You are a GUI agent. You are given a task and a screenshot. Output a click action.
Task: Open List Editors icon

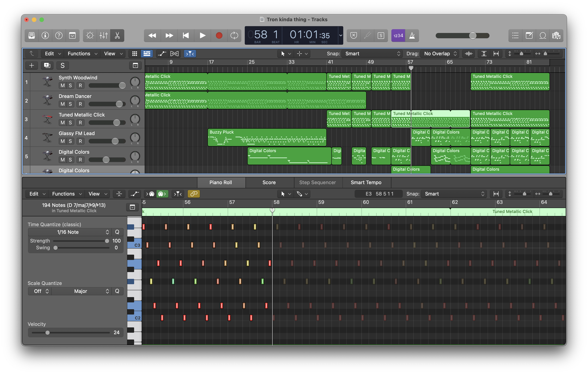coord(515,36)
